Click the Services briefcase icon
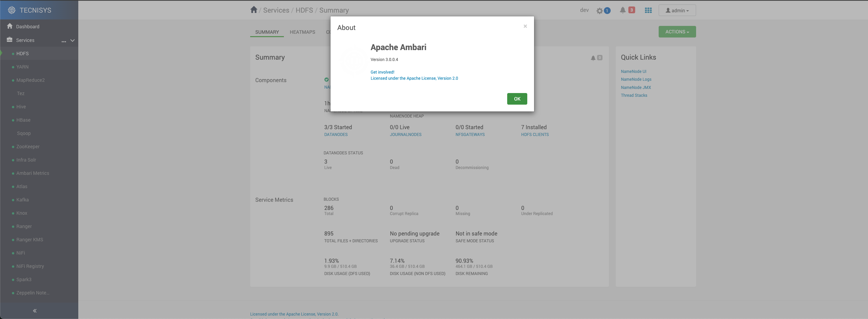The width and height of the screenshot is (868, 319). coord(10,40)
